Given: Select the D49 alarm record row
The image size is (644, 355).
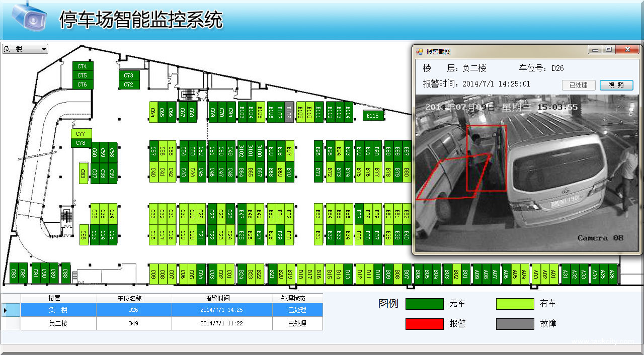Looking at the screenshot, I should coord(171,323).
